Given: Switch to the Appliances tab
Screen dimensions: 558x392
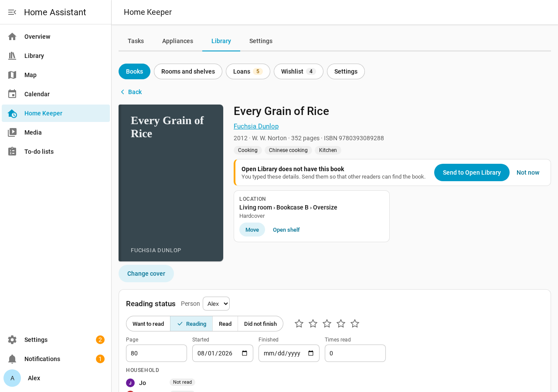Looking at the screenshot, I should pos(177,41).
